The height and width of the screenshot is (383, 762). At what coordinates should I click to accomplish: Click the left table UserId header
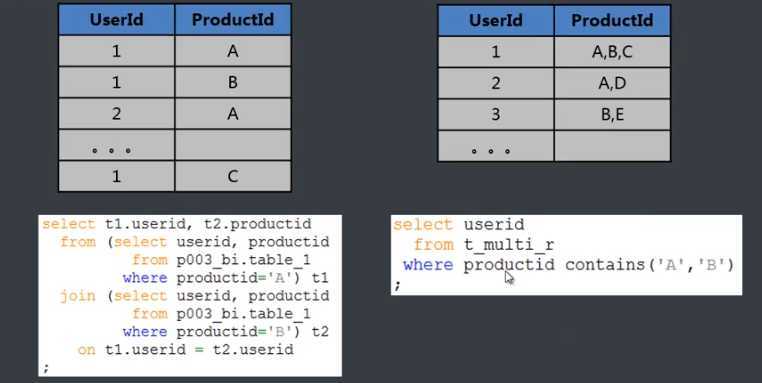coord(117,19)
